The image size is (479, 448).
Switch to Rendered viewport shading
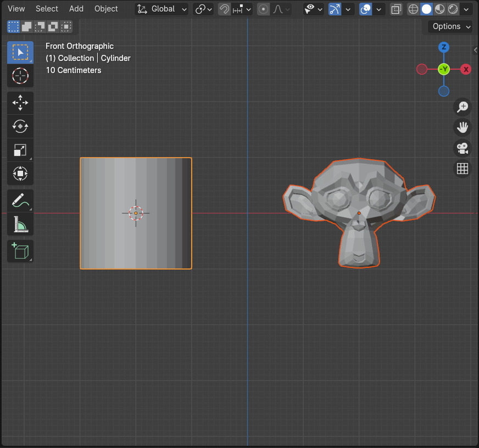(x=453, y=9)
